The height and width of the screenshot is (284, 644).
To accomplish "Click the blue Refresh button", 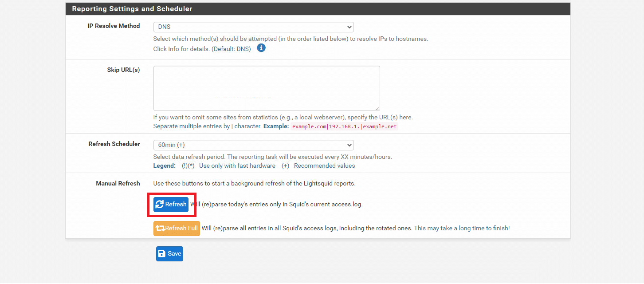I will (x=171, y=205).
